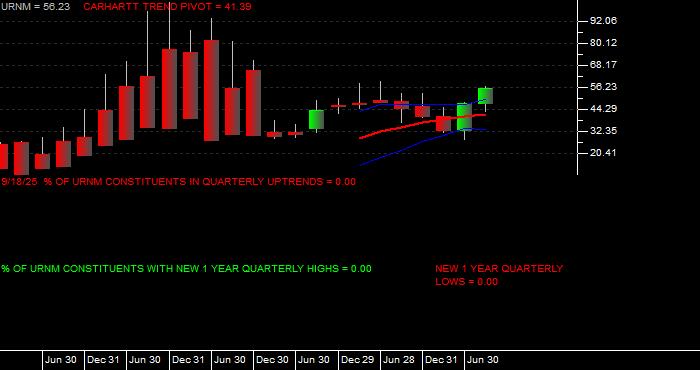The width and height of the screenshot is (700, 370).
Task: Select the 20.41 price axis value
Action: [603, 153]
